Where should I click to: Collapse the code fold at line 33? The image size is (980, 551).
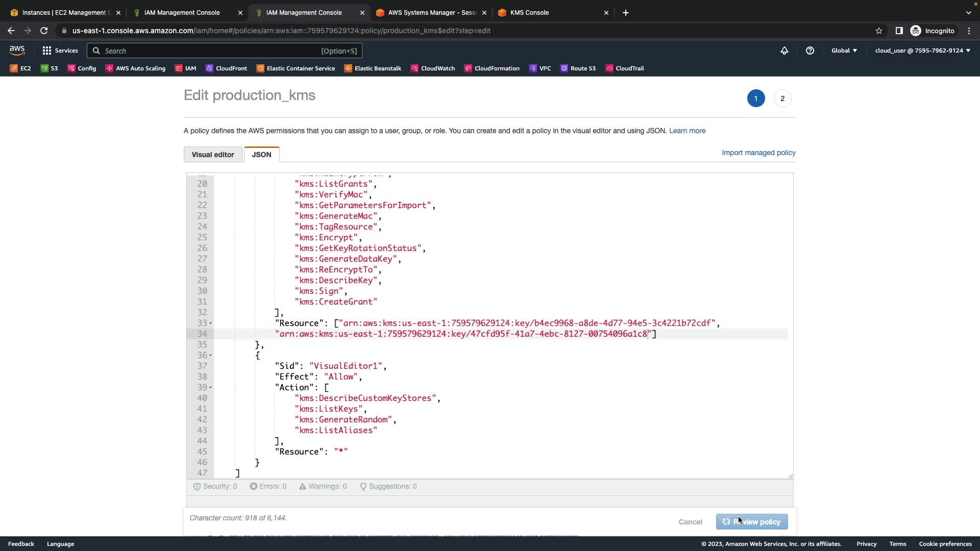tap(210, 323)
